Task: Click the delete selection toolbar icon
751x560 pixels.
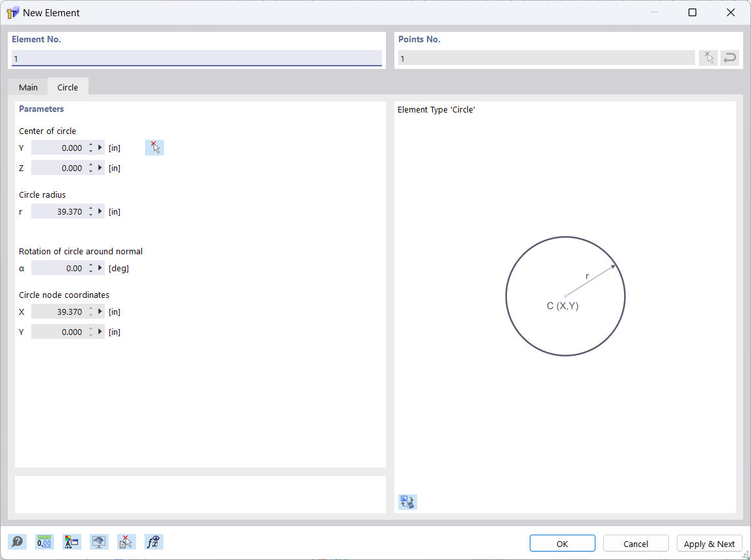Action: coord(126,542)
